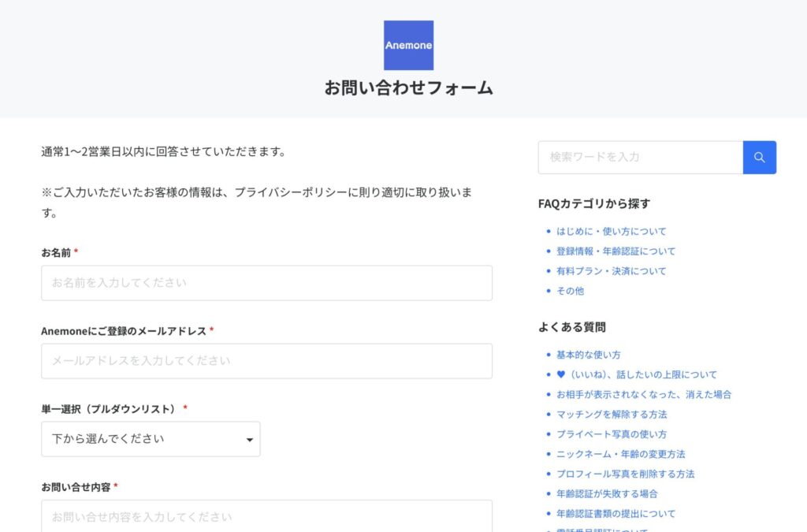Viewport: 807px width, 532px height.
Task: Open the はじめに・使い方について category link
Action: (613, 231)
